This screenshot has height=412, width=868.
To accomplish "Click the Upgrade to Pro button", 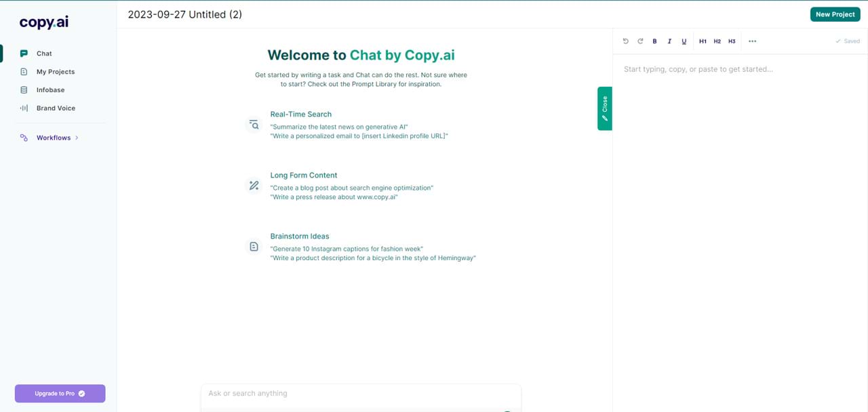I will coord(60,394).
